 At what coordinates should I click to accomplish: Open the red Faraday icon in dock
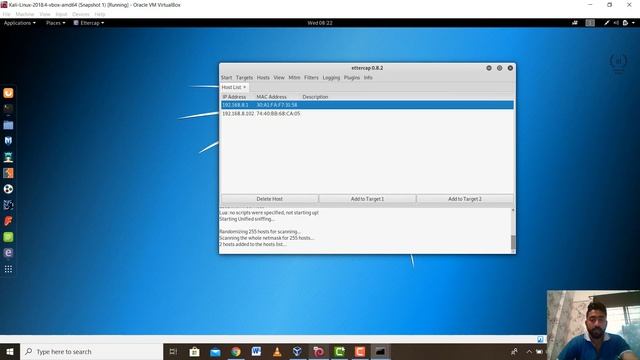[8, 221]
